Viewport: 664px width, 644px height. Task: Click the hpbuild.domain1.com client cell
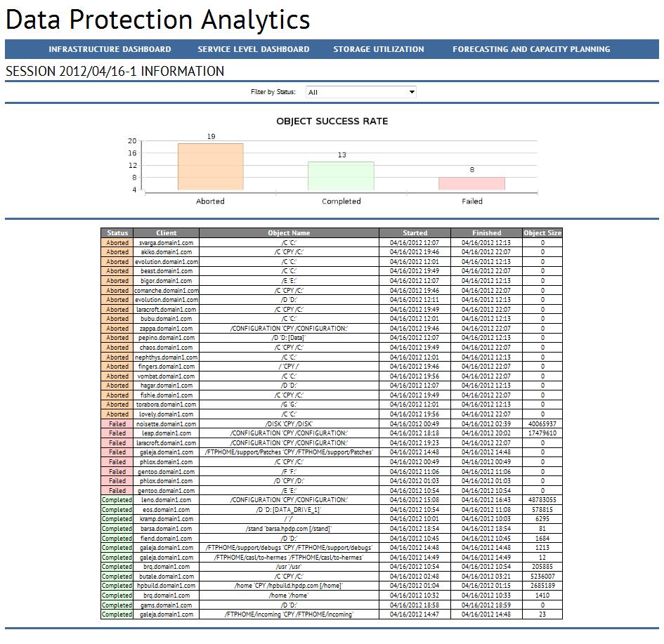pyautogui.click(x=167, y=586)
